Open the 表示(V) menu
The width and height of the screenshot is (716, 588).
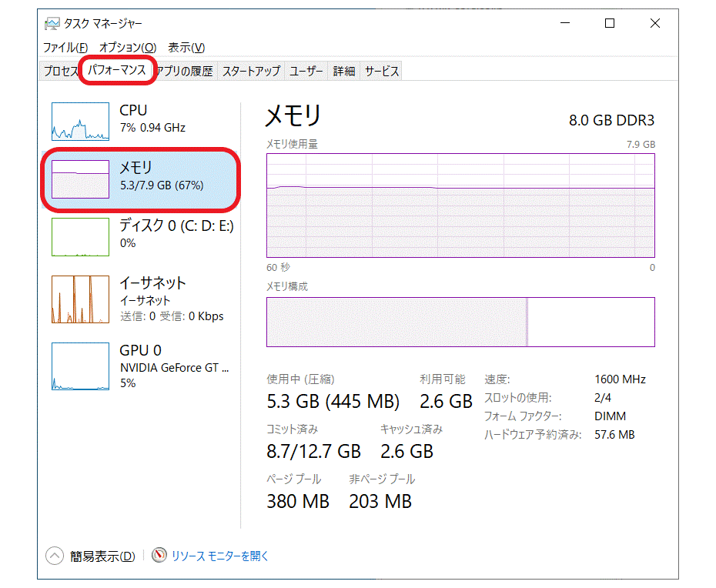[186, 48]
